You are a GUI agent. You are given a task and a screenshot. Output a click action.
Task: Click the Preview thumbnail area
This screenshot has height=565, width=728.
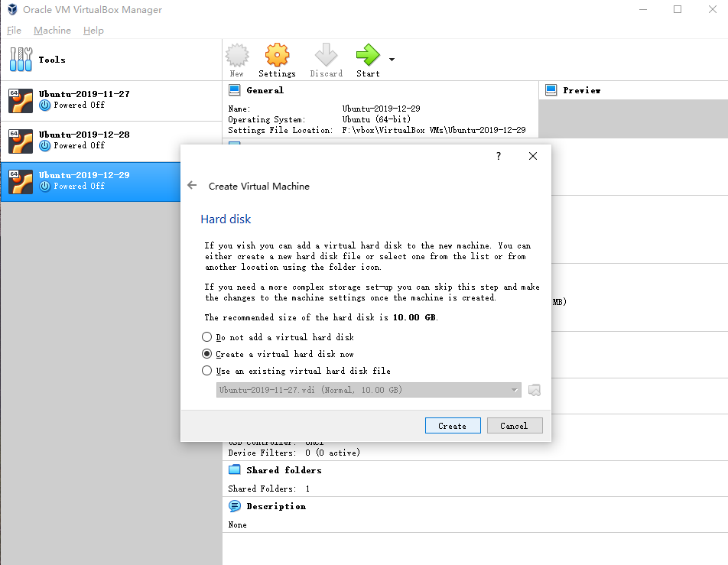click(633, 119)
